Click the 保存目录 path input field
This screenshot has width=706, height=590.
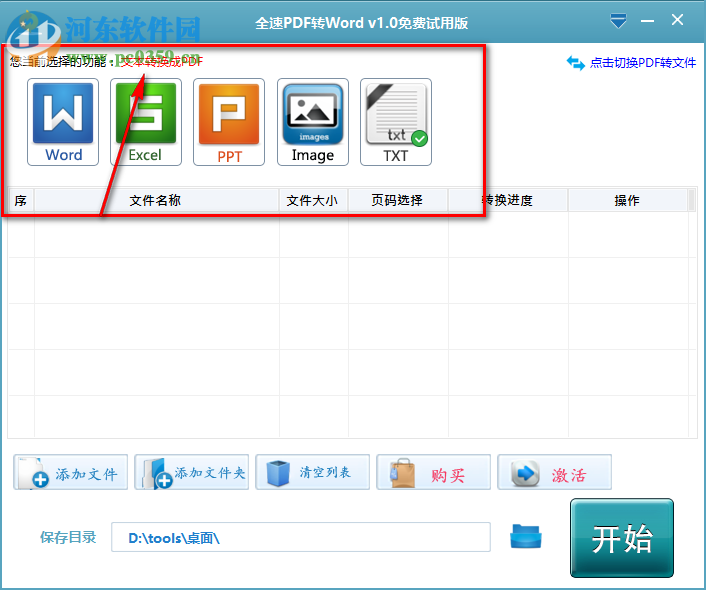coord(301,537)
